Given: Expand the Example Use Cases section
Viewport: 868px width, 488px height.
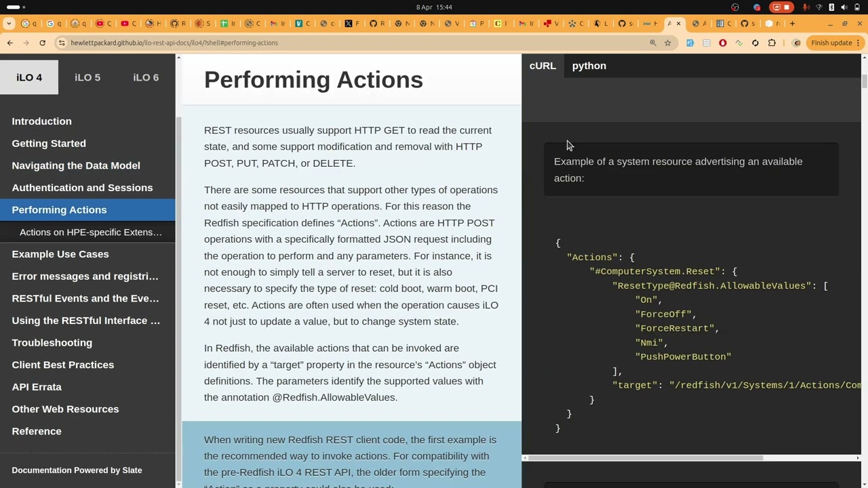Looking at the screenshot, I should pyautogui.click(x=60, y=254).
